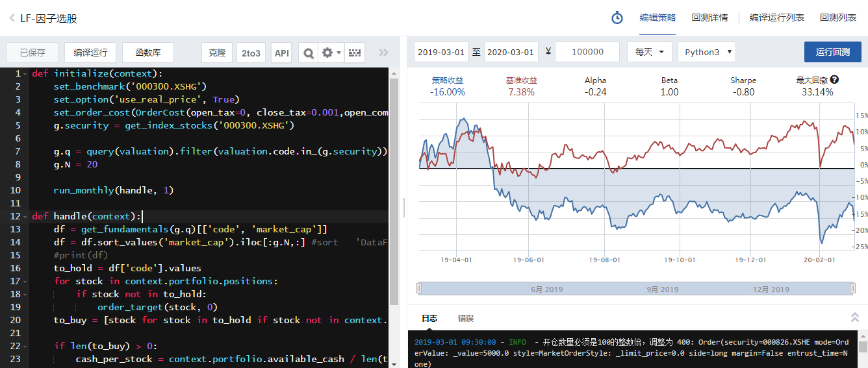Click the set_benchmark code line 2
Viewport: 868px width, 368px height.
click(130, 86)
